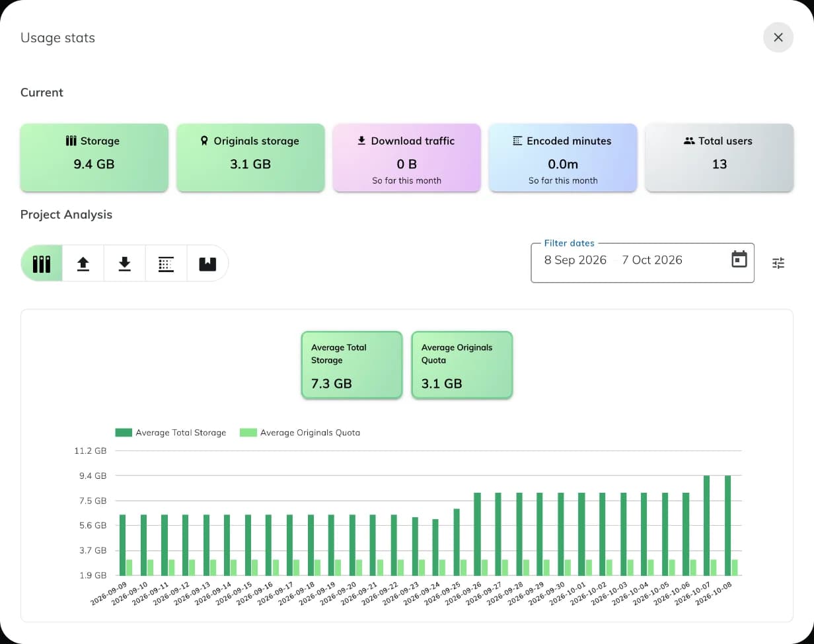Click the Storage card
This screenshot has height=644, width=814.
94,158
